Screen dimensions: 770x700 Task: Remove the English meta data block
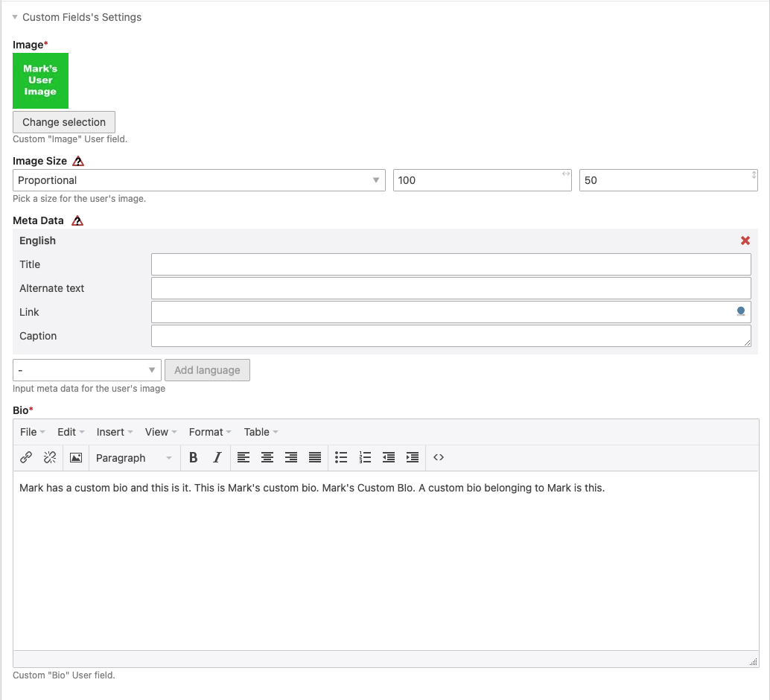(x=745, y=241)
